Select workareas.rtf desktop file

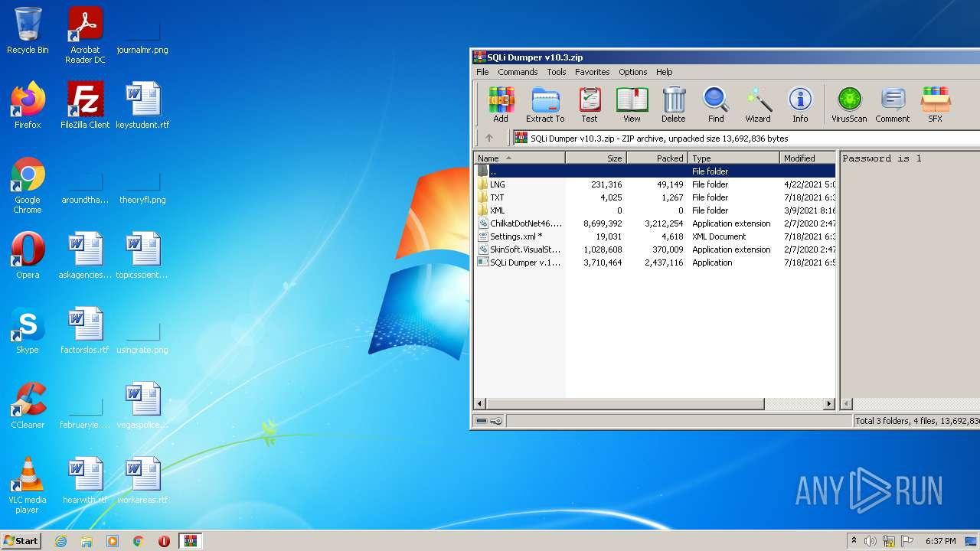(x=142, y=481)
